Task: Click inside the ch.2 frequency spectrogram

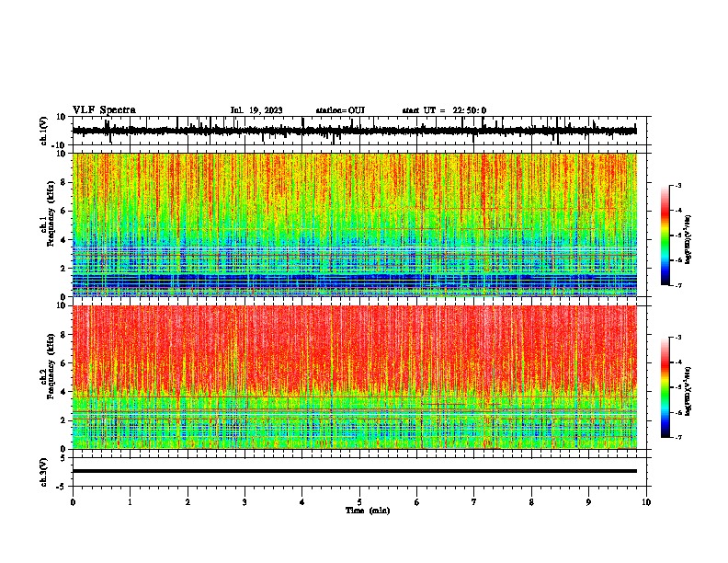Action: tap(355, 377)
